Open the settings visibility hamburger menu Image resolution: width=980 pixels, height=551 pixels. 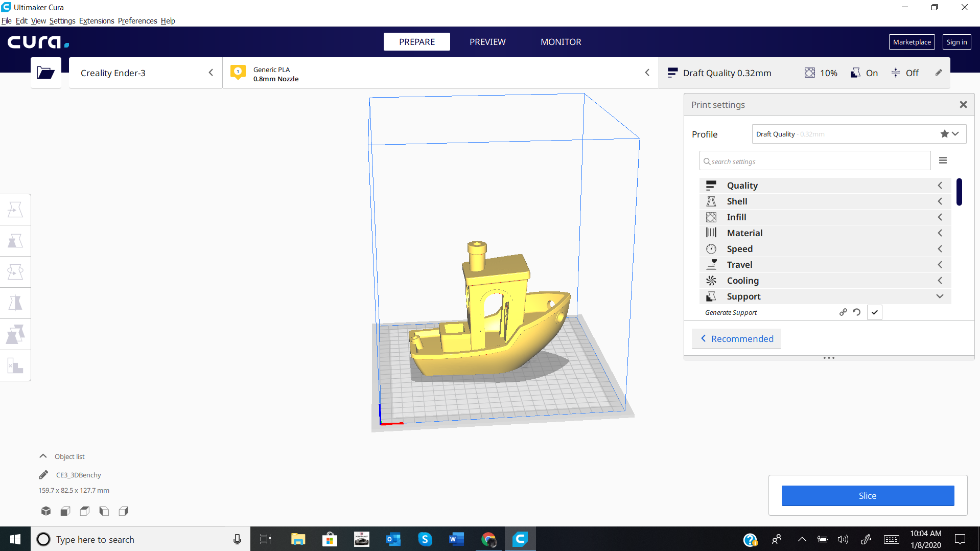(943, 160)
